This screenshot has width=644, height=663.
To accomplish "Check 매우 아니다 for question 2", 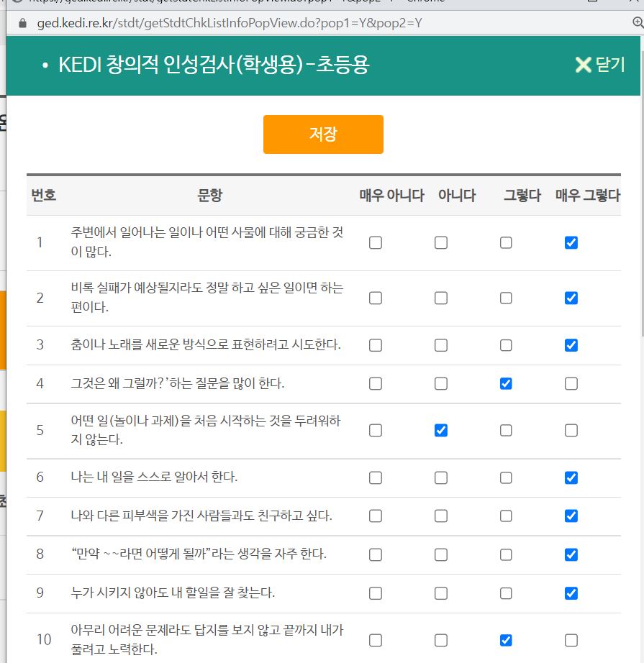I will pyautogui.click(x=376, y=298).
